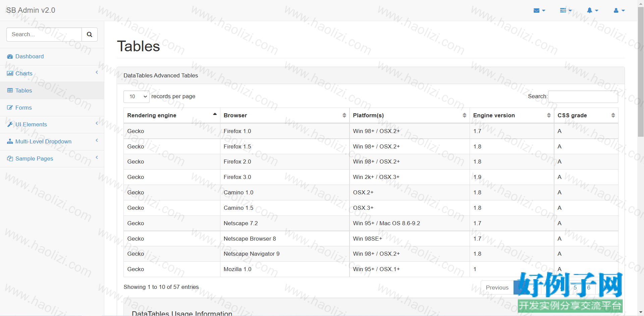This screenshot has width=644, height=316.
Task: Click the CSS grade column header
Action: [x=586, y=115]
